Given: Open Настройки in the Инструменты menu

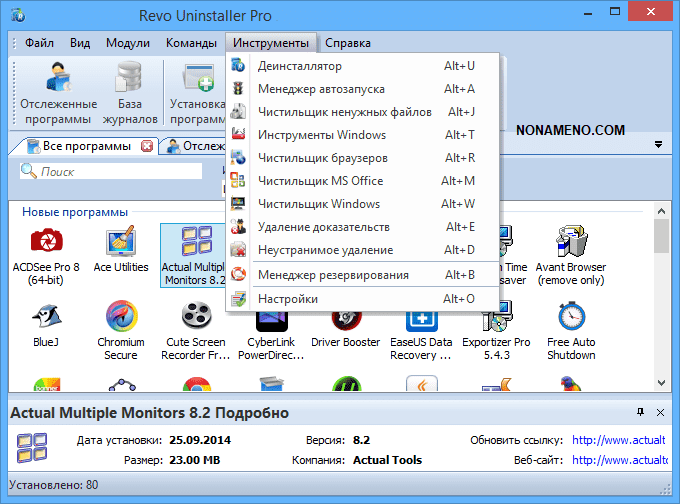Looking at the screenshot, I should click(288, 299).
